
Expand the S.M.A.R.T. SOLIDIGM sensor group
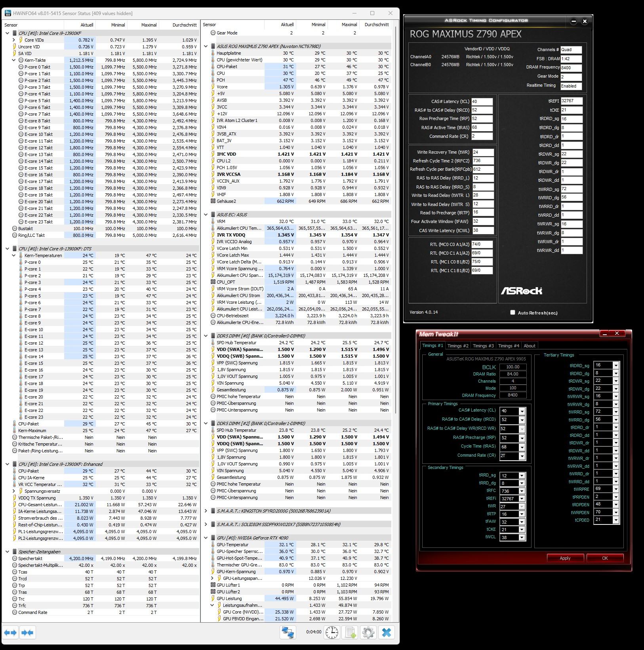click(x=206, y=524)
